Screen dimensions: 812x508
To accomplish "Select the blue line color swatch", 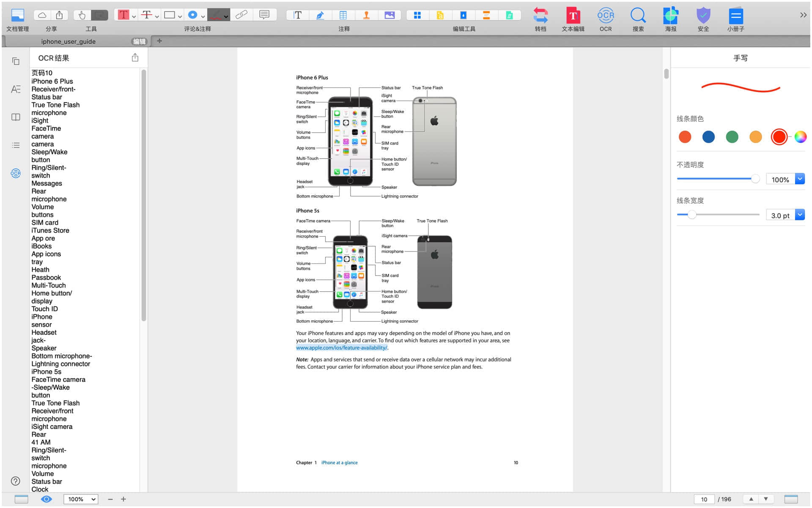I will coord(708,137).
